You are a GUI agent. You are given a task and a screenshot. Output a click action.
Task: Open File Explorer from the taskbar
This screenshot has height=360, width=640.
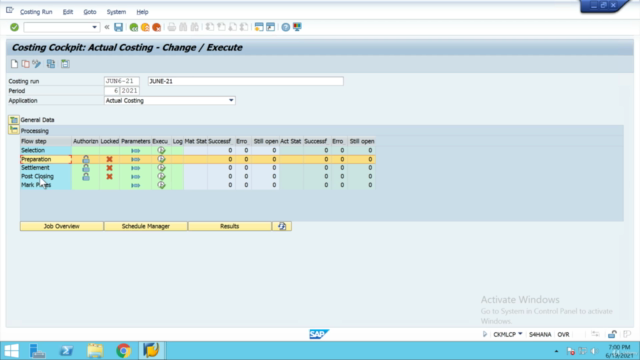point(95,351)
